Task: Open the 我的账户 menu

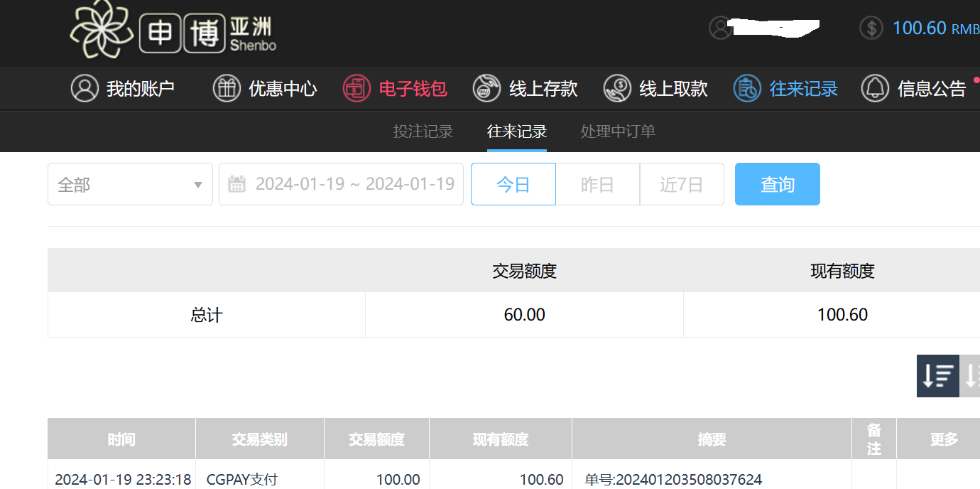Action: tap(123, 88)
